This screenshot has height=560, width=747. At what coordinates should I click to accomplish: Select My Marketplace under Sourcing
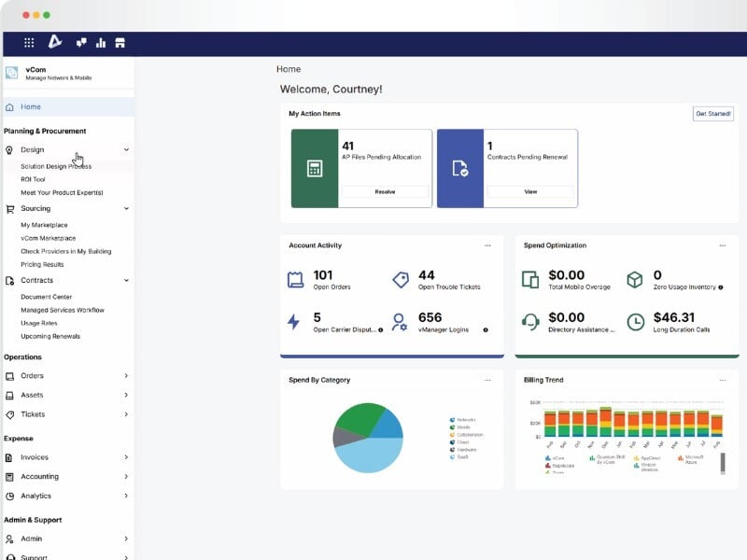(x=41, y=225)
